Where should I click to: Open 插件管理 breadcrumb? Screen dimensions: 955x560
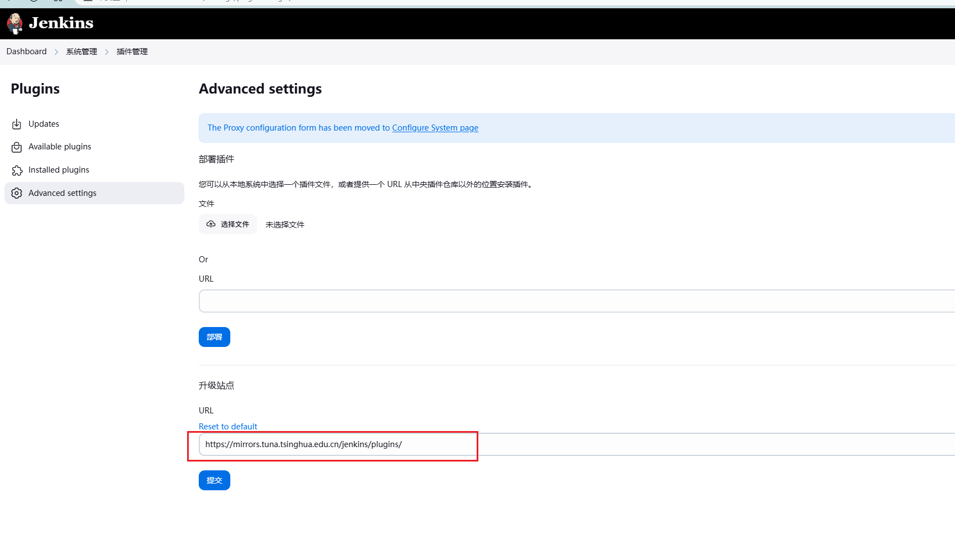pyautogui.click(x=132, y=51)
